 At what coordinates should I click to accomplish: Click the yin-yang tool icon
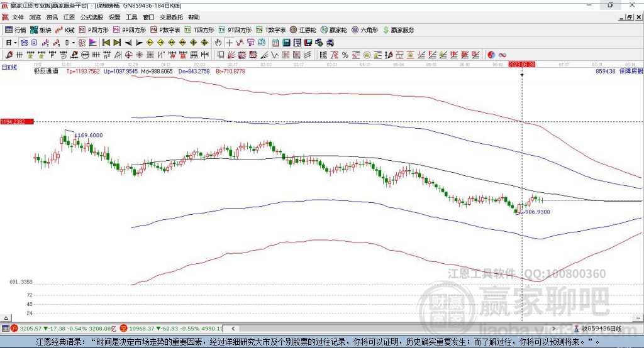click(x=491, y=55)
